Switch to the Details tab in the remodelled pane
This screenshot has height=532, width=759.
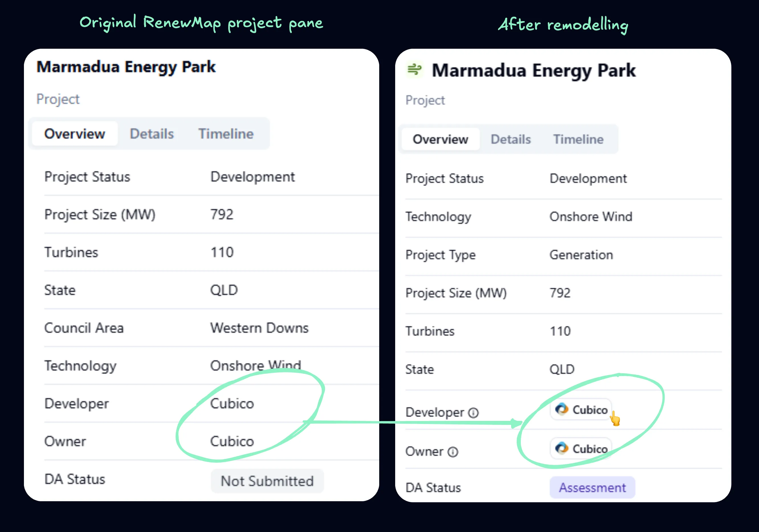[x=511, y=139]
